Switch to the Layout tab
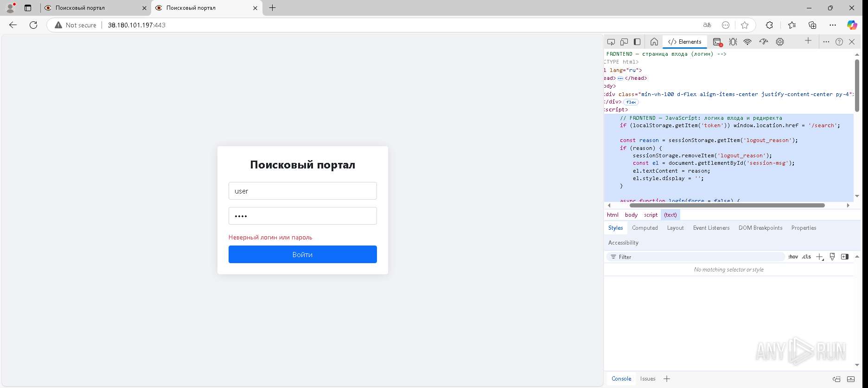The width and height of the screenshot is (868, 388). coord(675,228)
